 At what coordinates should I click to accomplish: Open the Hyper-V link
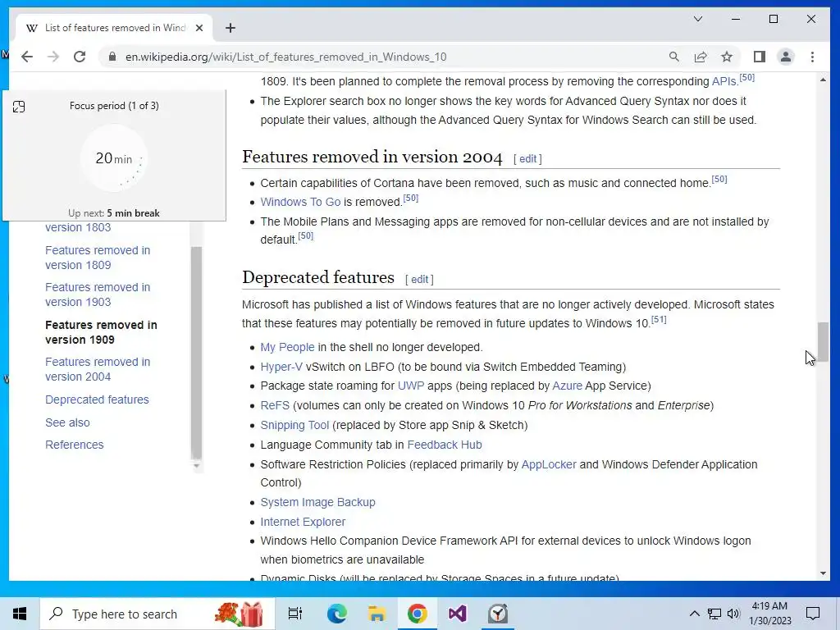coord(281,367)
